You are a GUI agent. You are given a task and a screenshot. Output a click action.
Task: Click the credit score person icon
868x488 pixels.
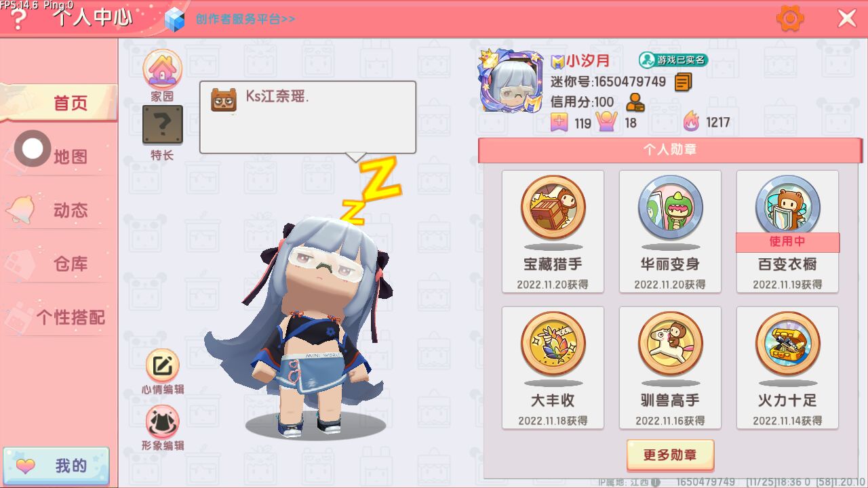click(635, 102)
